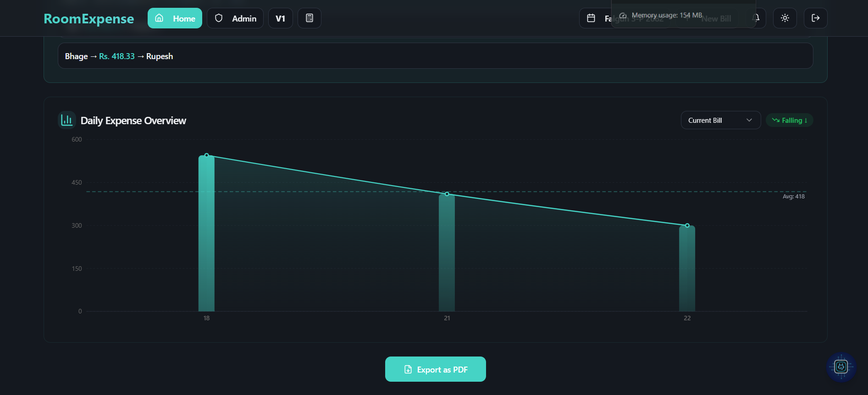868x395 pixels.
Task: Go to the Admin page
Action: 235,18
